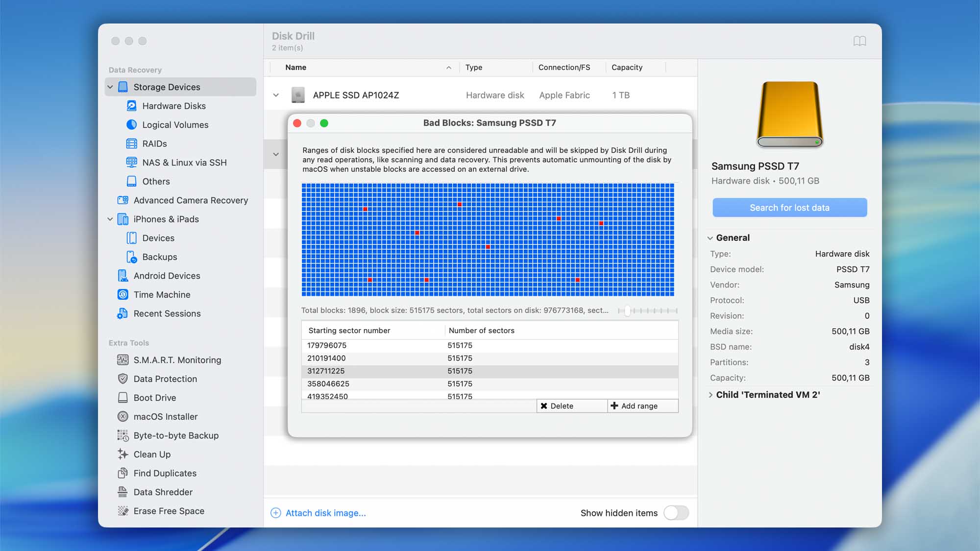980x551 pixels.
Task: Close the Bad Blocks dialog
Action: [297, 123]
